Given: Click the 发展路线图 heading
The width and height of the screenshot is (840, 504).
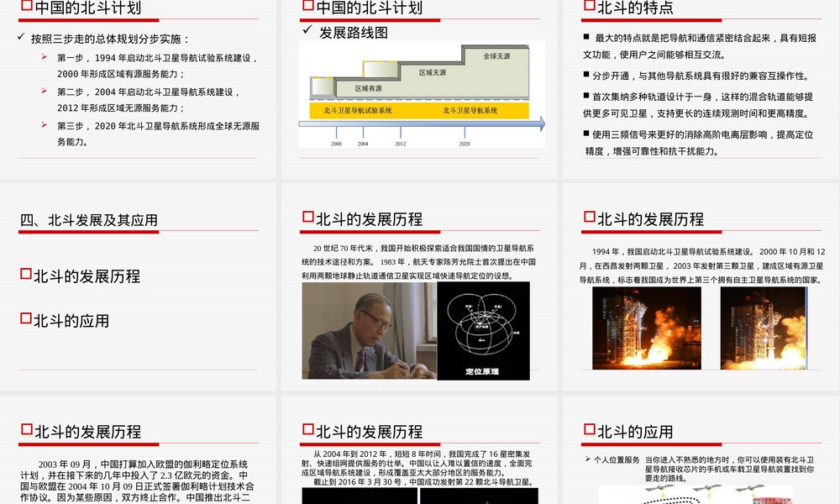Looking at the screenshot, I should click(354, 33).
